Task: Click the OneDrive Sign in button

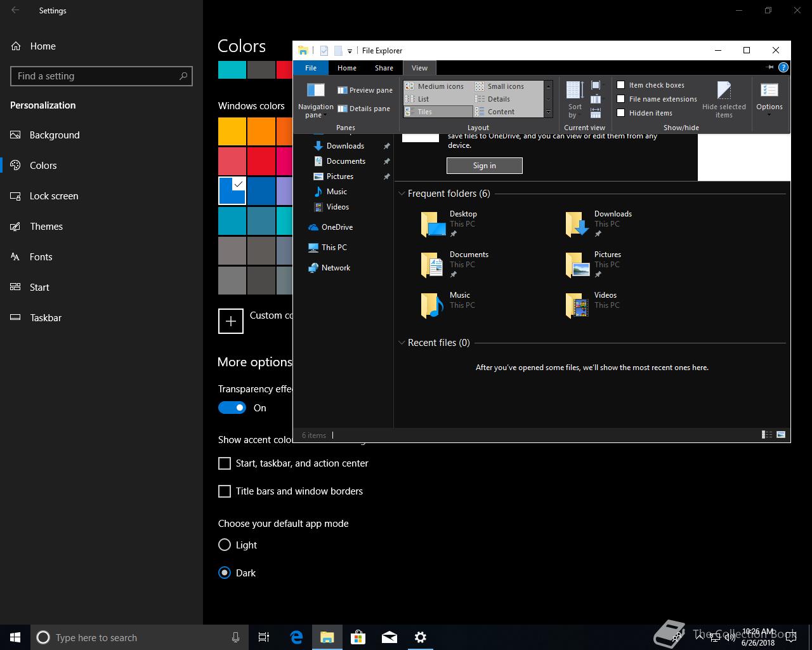Action: pyautogui.click(x=485, y=166)
